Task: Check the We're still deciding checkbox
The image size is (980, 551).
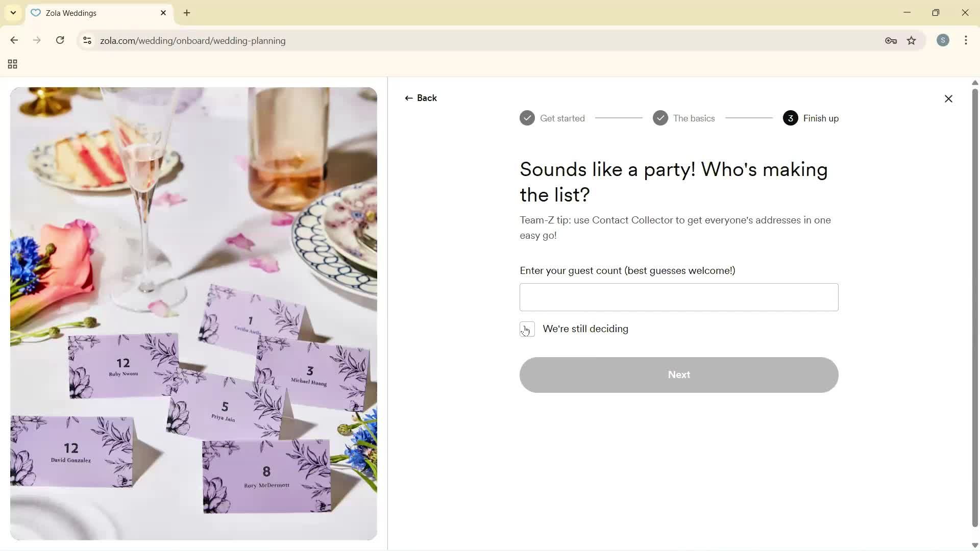Action: tap(527, 329)
